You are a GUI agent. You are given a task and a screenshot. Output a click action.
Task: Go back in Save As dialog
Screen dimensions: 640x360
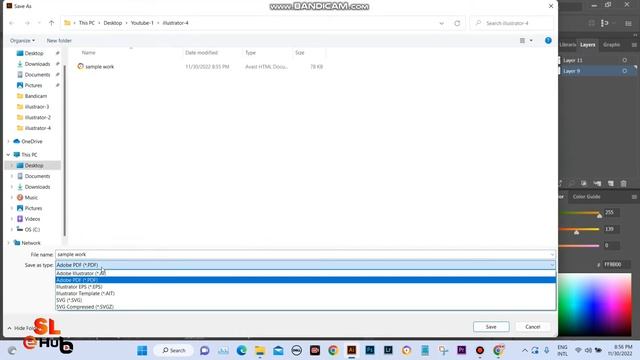pos(12,23)
